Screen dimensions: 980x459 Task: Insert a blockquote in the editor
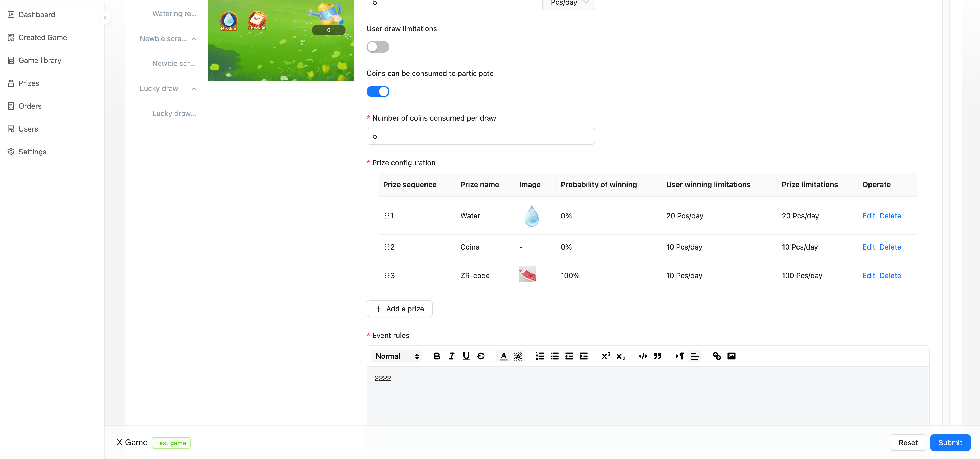pyautogui.click(x=657, y=356)
